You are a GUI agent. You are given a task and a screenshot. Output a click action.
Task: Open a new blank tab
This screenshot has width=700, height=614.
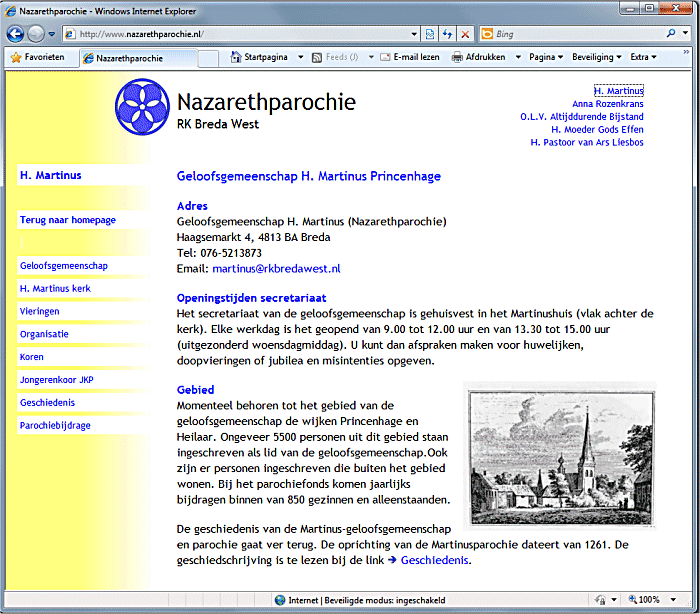(x=208, y=58)
